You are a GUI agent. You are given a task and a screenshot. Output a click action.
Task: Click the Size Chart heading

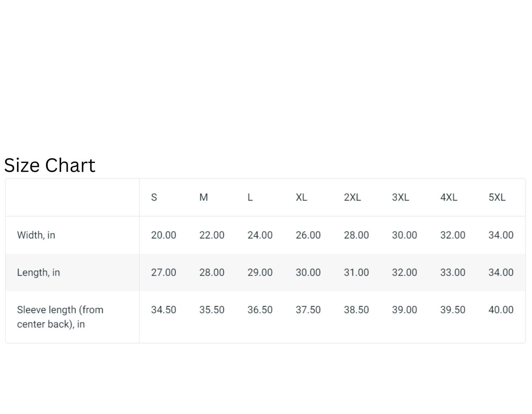click(x=50, y=165)
